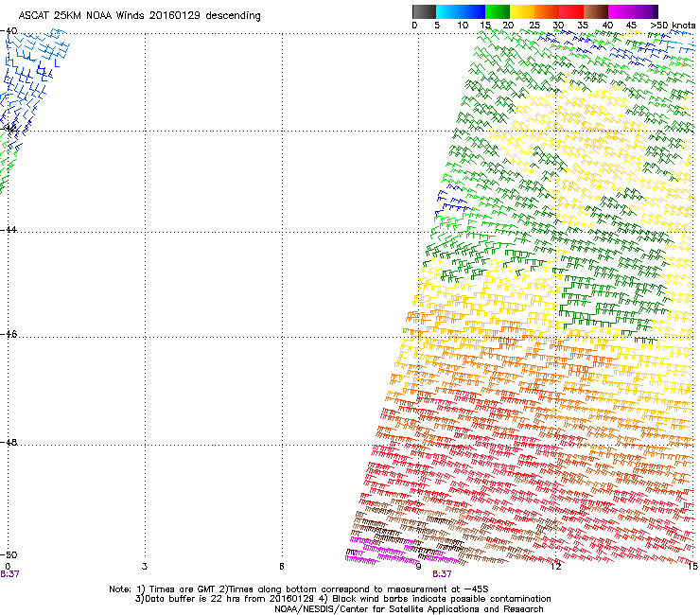This screenshot has height=615, width=700.
Task: Click the latitude label -48
Action: click(9, 442)
